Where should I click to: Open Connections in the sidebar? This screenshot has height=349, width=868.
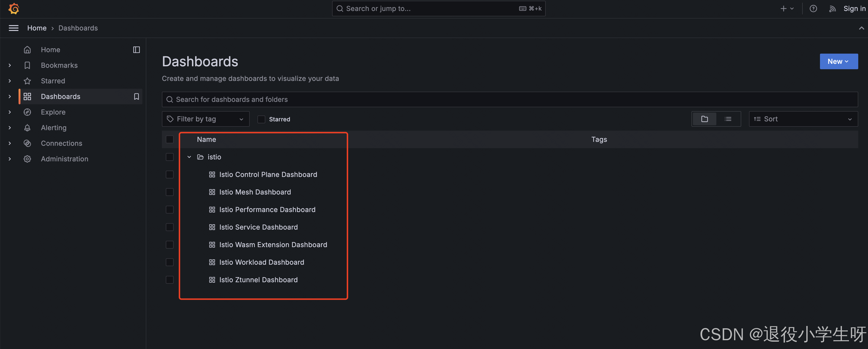click(x=62, y=143)
